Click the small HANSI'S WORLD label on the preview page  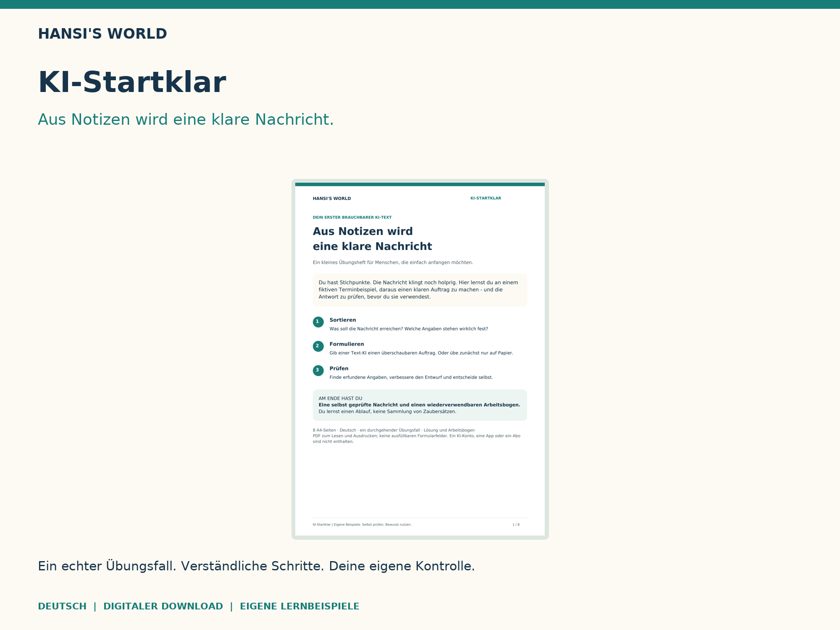pos(332,199)
